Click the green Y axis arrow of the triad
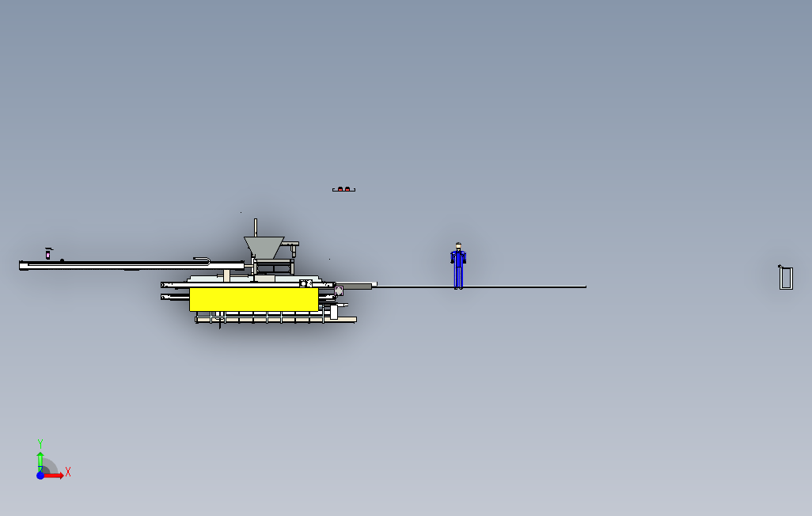812x516 pixels. [40, 460]
